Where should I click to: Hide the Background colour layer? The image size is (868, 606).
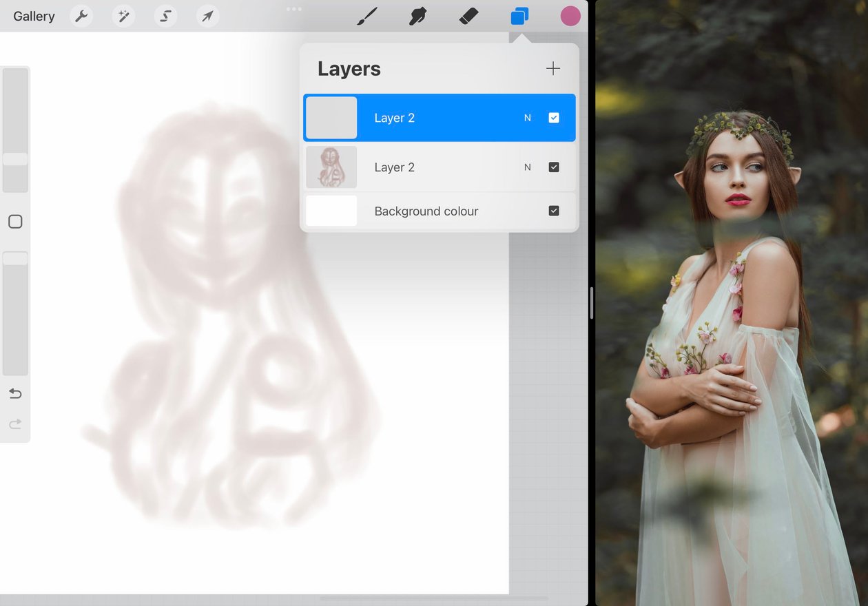pos(554,211)
